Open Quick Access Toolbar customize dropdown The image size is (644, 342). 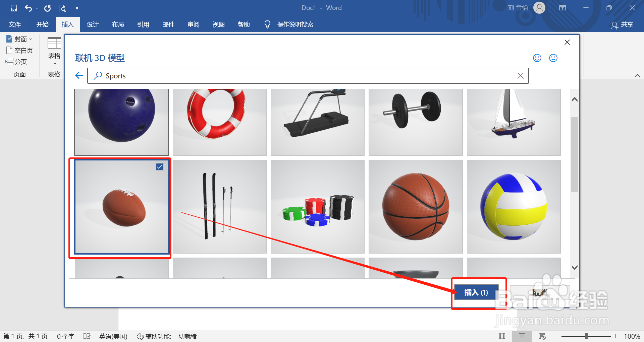coord(77,8)
